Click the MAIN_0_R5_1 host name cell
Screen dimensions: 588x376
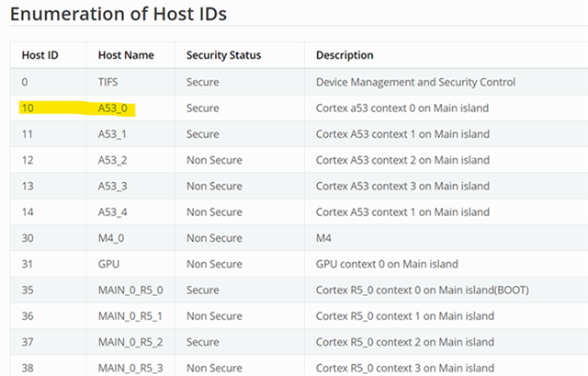pos(130,317)
